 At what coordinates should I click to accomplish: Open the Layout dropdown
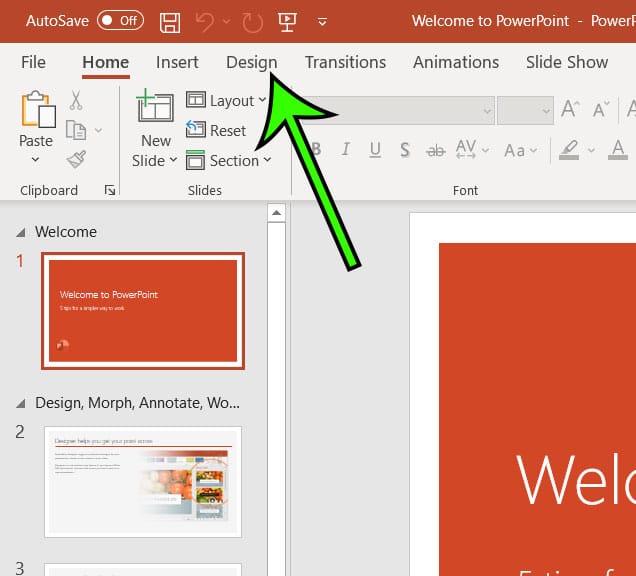point(226,101)
